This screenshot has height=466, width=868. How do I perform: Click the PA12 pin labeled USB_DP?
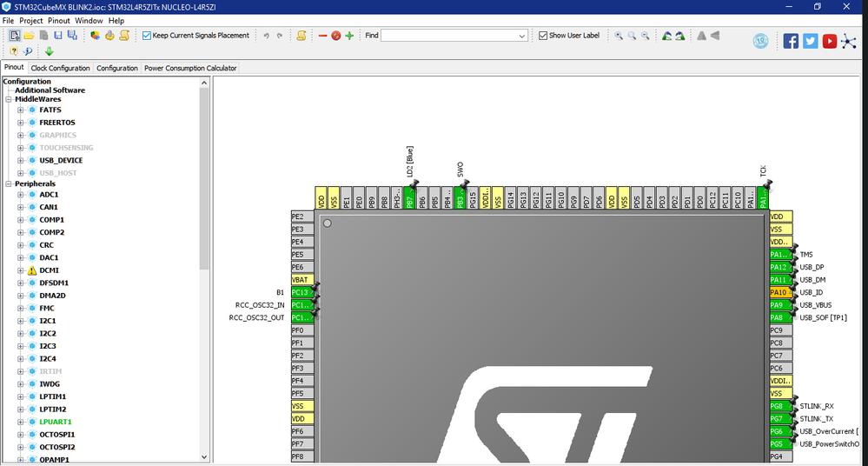pyautogui.click(x=780, y=267)
